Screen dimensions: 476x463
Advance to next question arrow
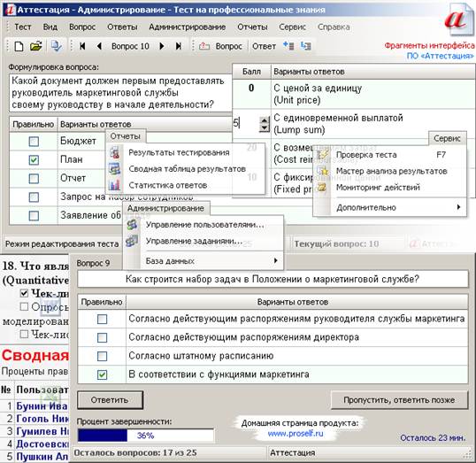click(162, 46)
